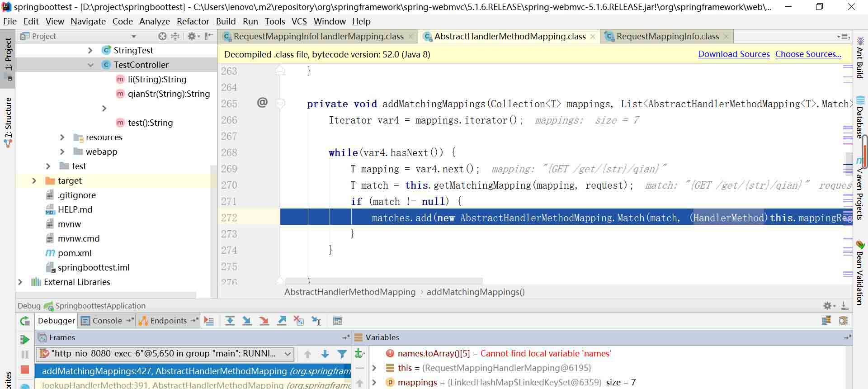Show the hidden editor tabs list

tap(843, 37)
